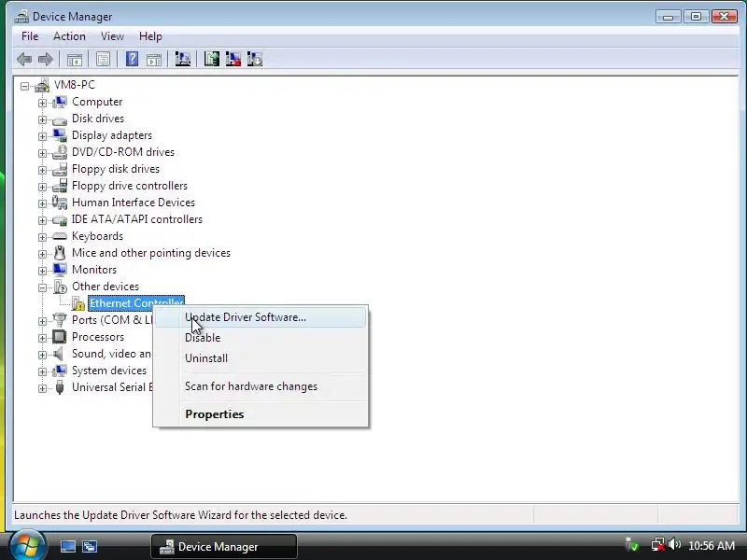This screenshot has width=747, height=560.
Task: Click the taskbar clock 10:56 AM
Action: 712,545
